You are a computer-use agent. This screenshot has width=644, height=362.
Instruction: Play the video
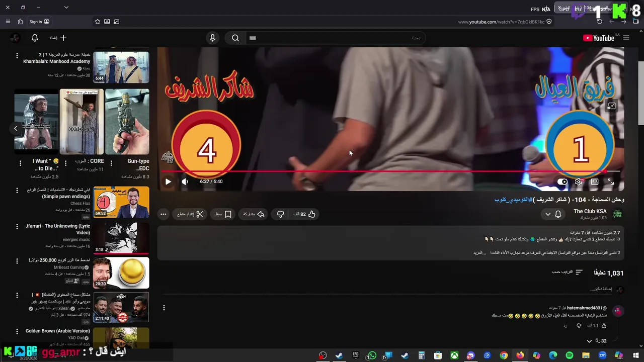[x=168, y=182]
